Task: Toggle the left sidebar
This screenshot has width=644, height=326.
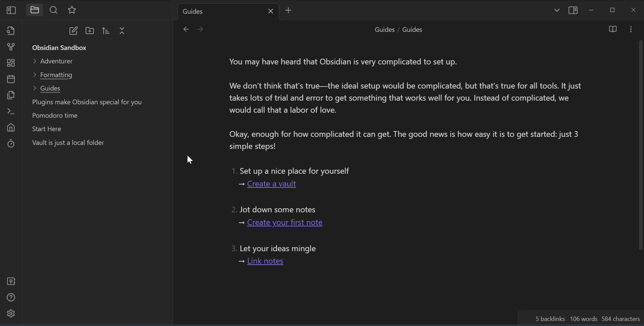Action: point(11,10)
